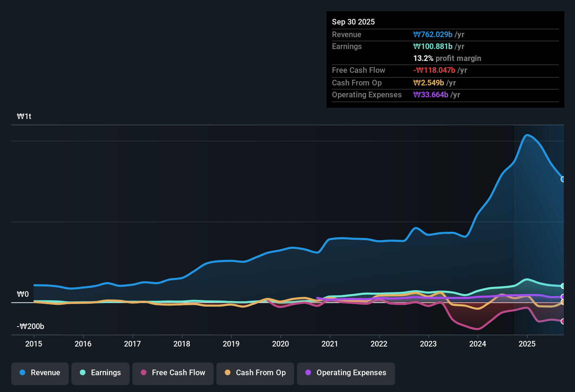Click the ₩762.029b Revenue value
This screenshot has width=575, height=392.
point(434,34)
